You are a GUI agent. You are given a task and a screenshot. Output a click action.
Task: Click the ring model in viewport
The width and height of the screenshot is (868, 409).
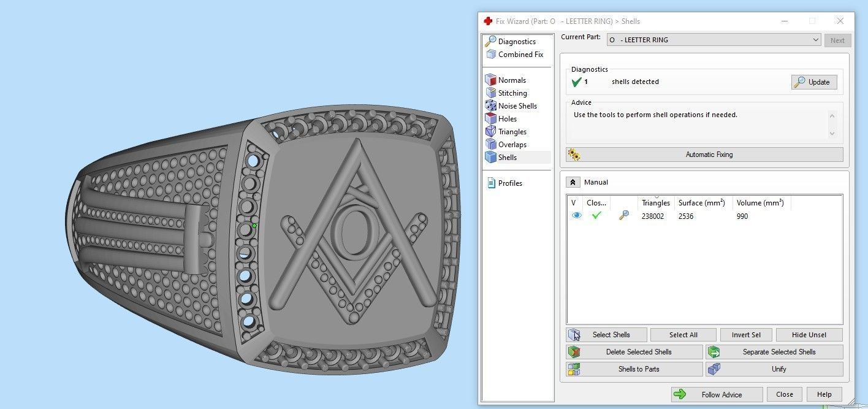[264, 239]
